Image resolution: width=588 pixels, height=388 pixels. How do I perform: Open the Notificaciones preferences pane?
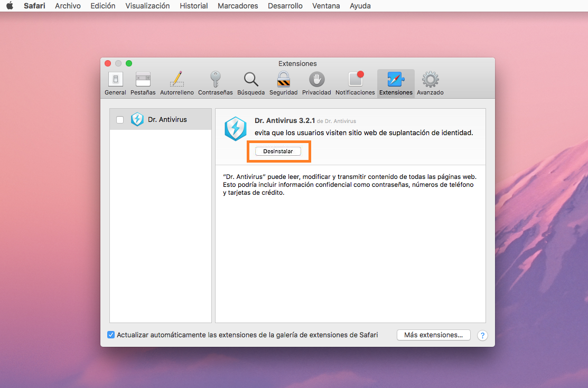point(355,83)
